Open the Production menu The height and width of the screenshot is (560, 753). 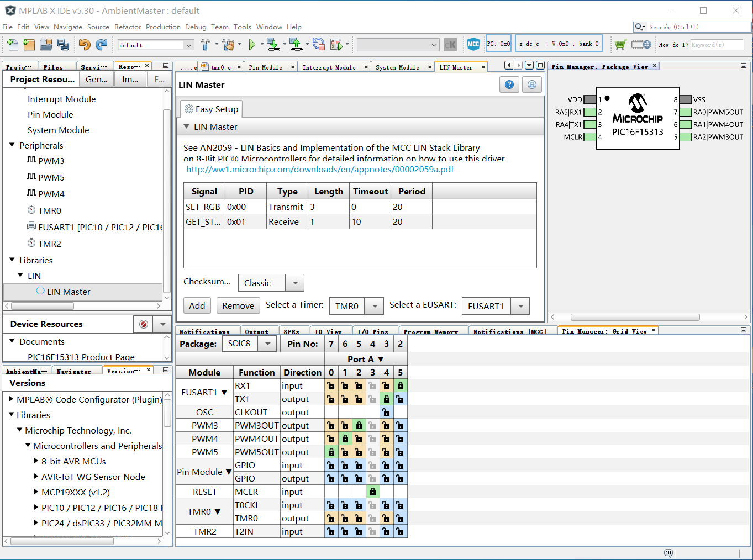click(x=163, y=27)
